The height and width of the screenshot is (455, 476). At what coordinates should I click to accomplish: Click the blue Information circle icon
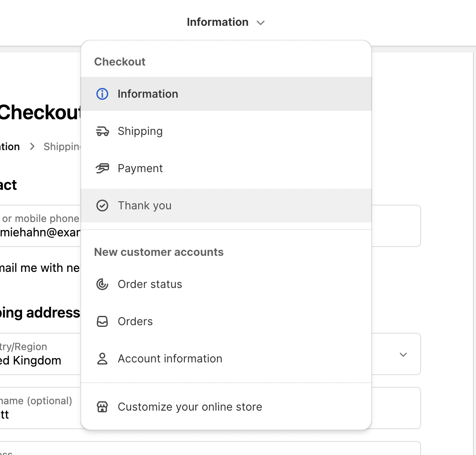pyautogui.click(x=102, y=94)
